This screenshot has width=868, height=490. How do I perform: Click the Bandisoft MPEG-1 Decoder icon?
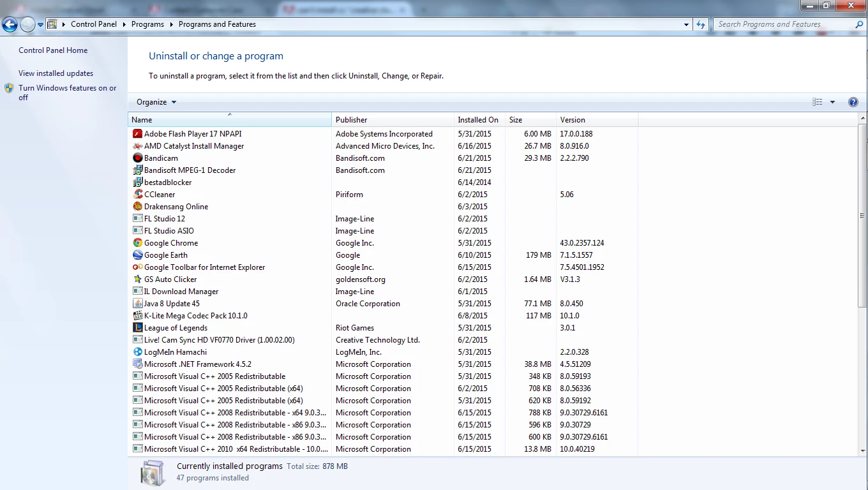point(137,170)
